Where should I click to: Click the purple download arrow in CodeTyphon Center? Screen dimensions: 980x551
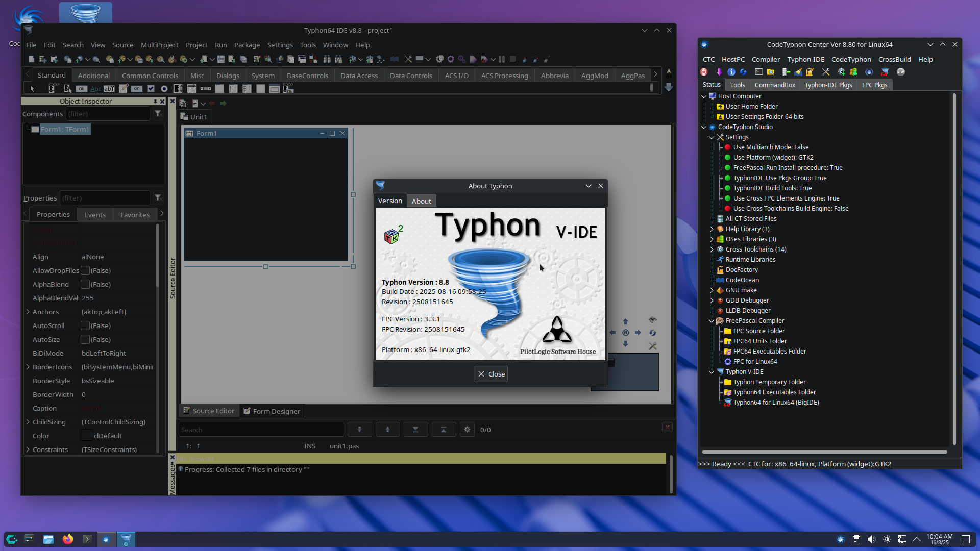coord(719,72)
